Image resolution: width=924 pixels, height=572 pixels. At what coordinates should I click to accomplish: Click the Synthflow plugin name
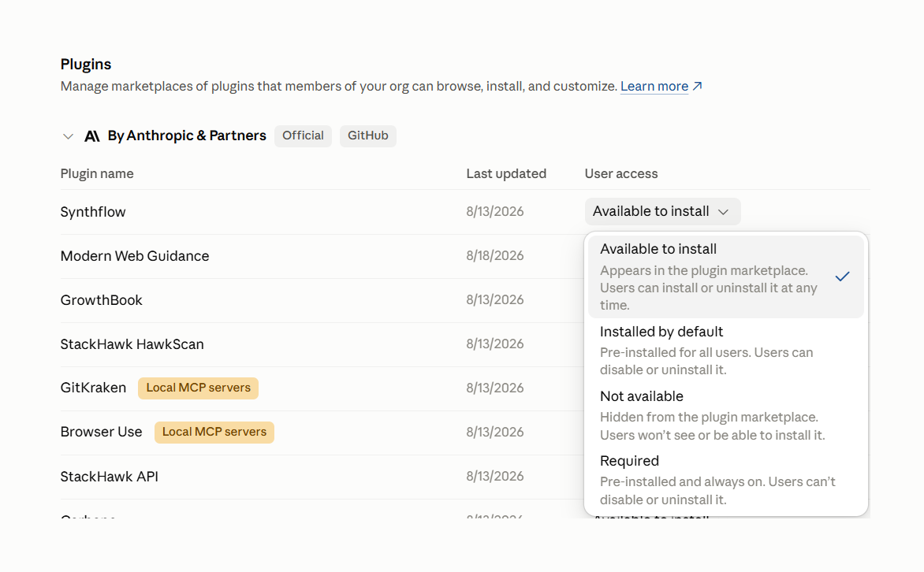click(93, 212)
